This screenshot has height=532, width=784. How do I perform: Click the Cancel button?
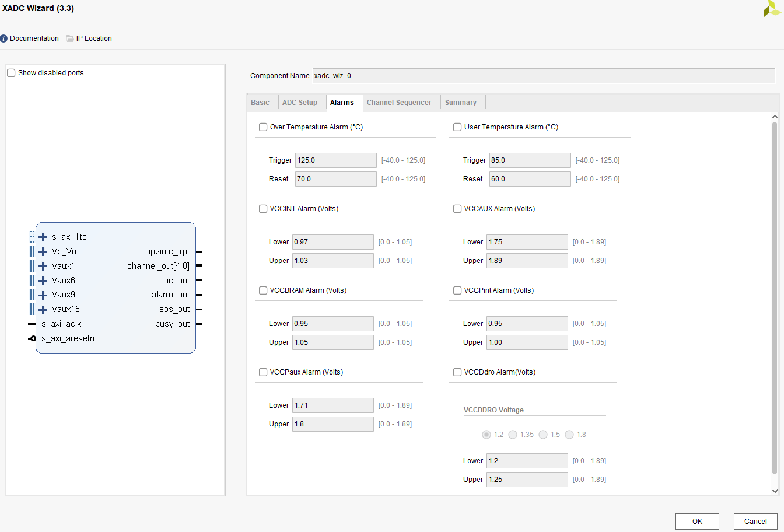point(755,521)
